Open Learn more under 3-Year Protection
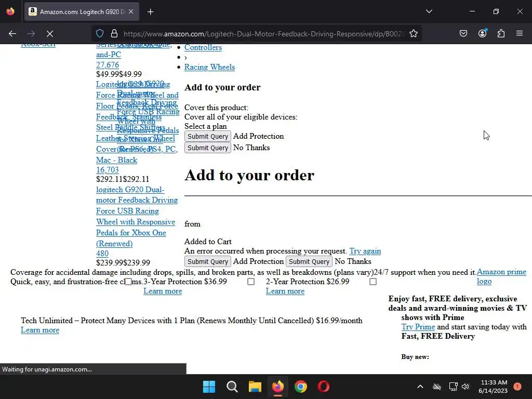 [163, 291]
